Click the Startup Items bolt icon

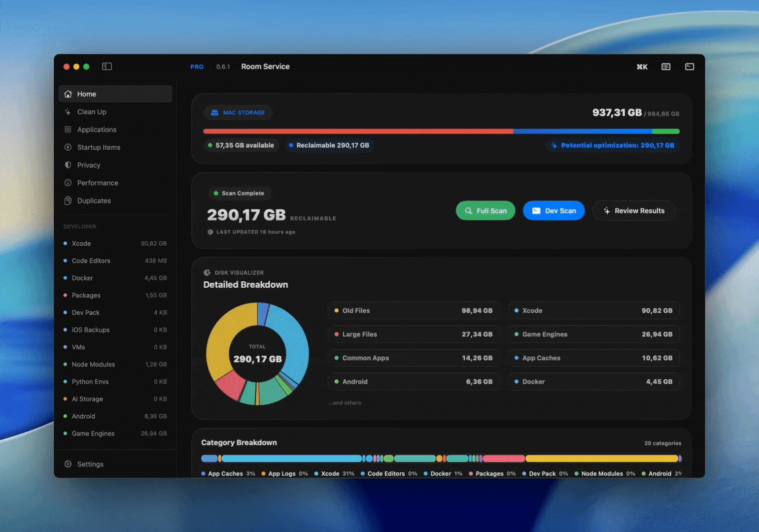[x=68, y=147]
